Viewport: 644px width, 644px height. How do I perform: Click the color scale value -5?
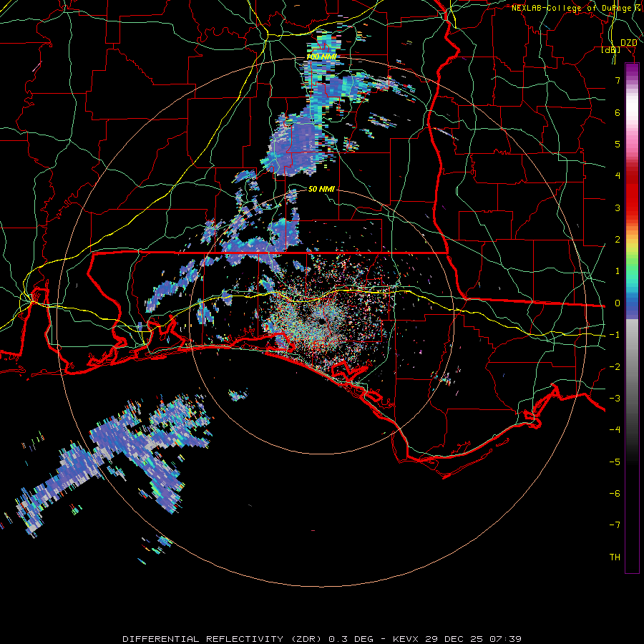615,462
